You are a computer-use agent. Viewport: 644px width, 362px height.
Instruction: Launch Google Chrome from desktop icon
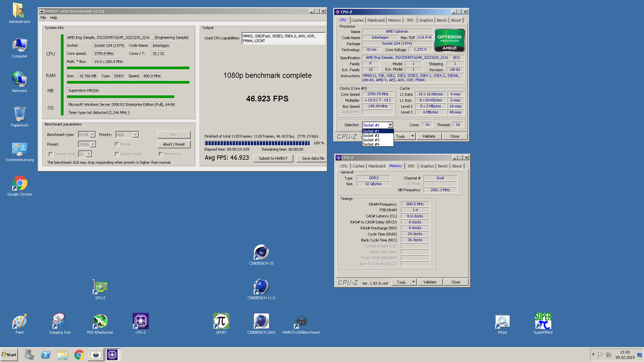(x=19, y=186)
